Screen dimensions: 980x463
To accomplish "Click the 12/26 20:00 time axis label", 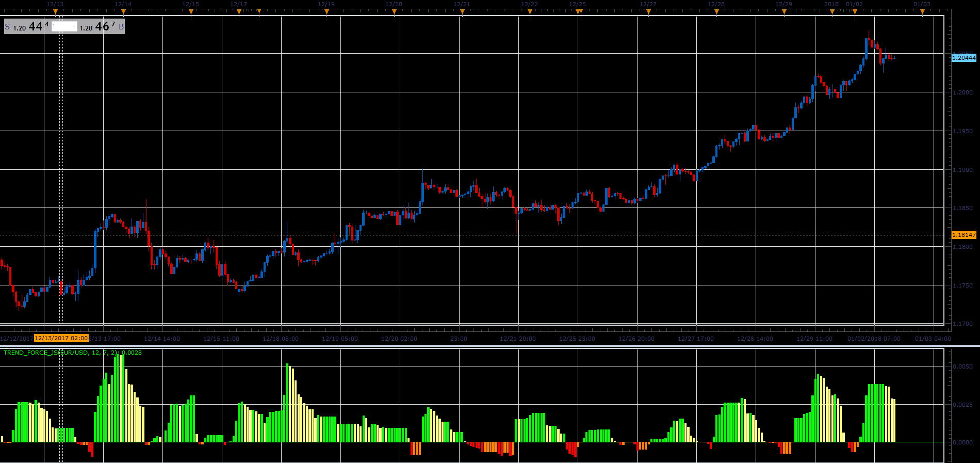I will (636, 339).
